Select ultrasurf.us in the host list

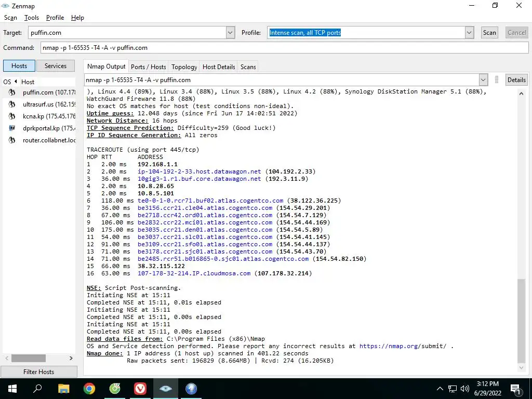(39, 104)
